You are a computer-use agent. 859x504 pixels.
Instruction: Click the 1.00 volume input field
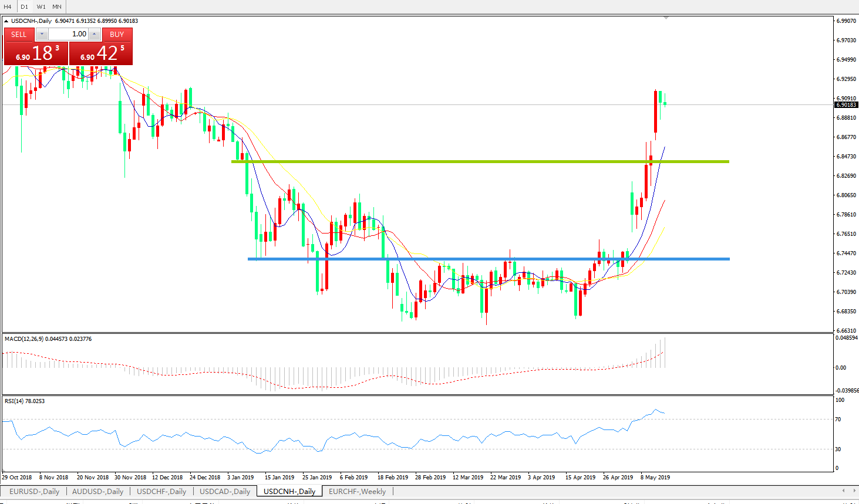click(68, 34)
